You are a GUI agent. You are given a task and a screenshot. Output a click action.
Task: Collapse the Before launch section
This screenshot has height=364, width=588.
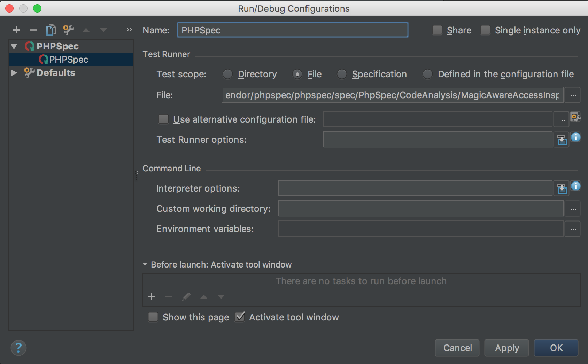145,264
